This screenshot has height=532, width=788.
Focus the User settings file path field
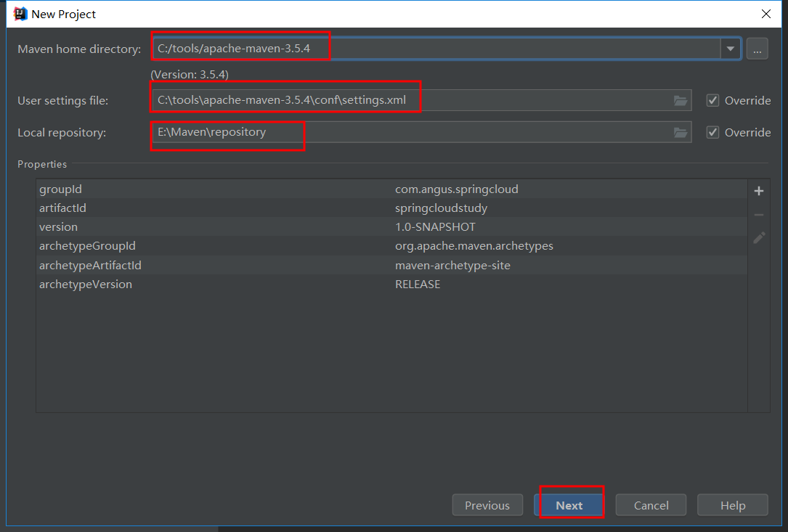pos(422,100)
